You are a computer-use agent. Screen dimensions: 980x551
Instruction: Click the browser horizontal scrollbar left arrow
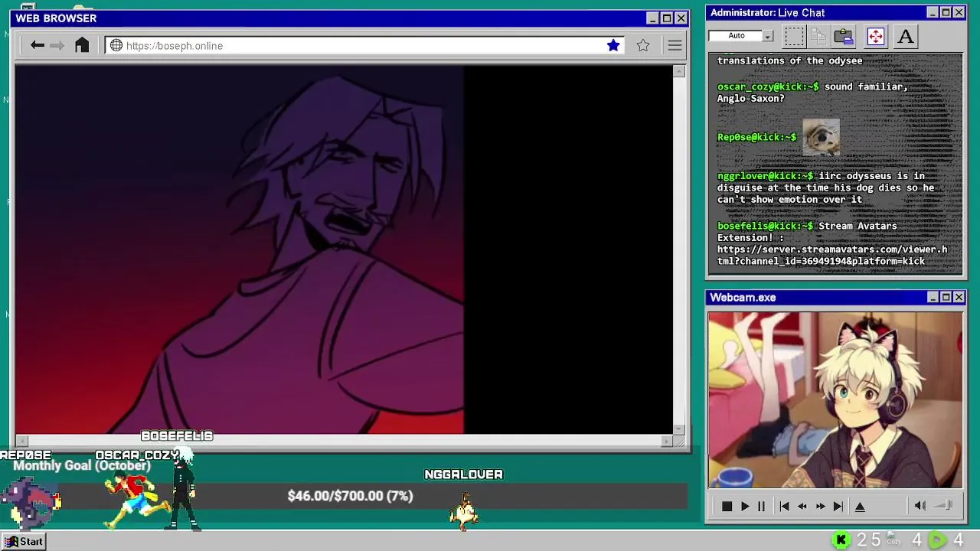[21, 441]
